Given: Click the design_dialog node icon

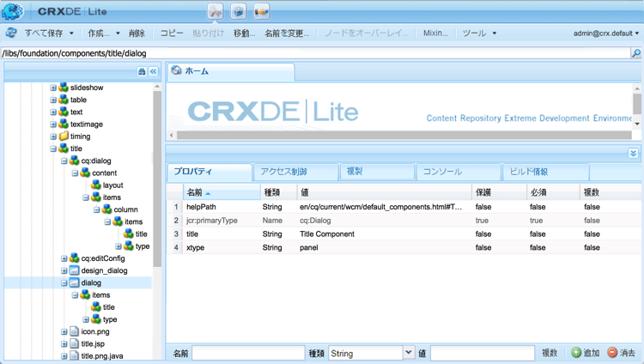Looking at the screenshot, I should pos(75,270).
